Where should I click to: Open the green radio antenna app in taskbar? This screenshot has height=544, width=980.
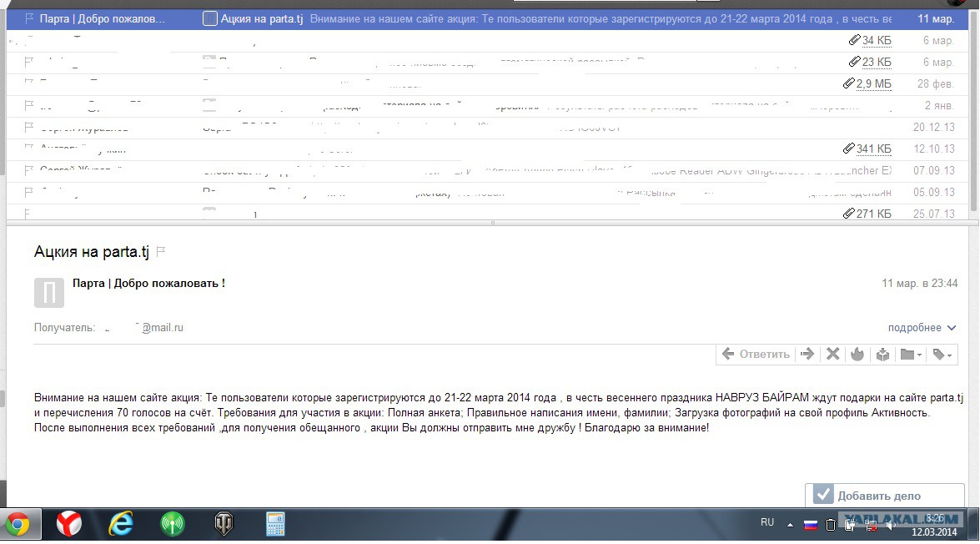[173, 524]
